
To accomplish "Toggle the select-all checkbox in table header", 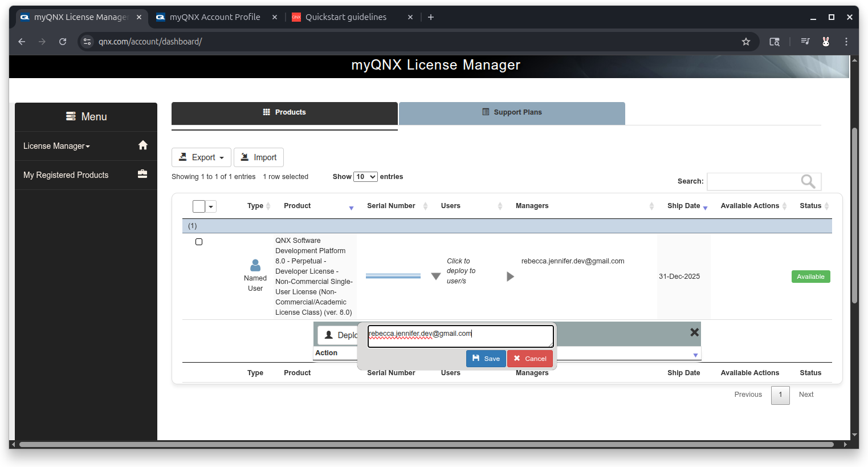I will tap(199, 206).
